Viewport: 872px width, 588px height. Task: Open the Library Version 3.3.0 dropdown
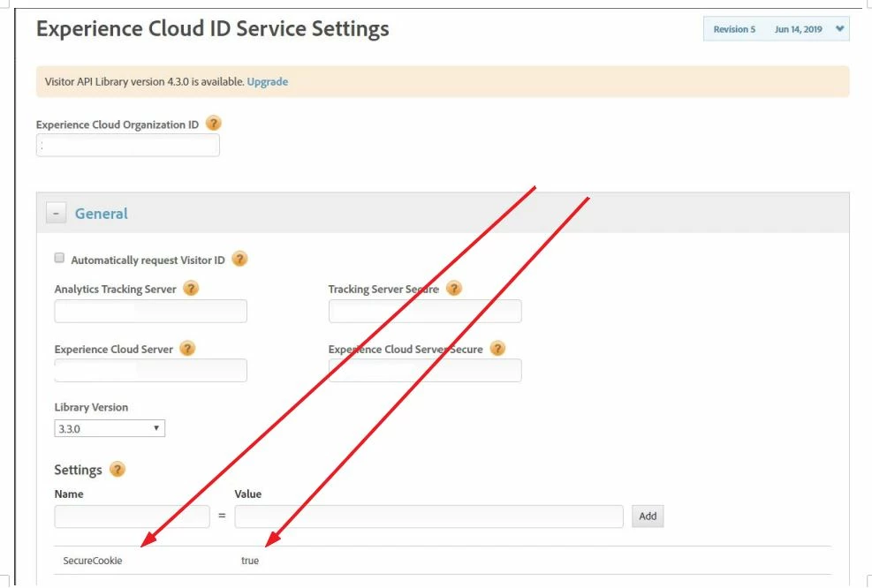(110, 428)
